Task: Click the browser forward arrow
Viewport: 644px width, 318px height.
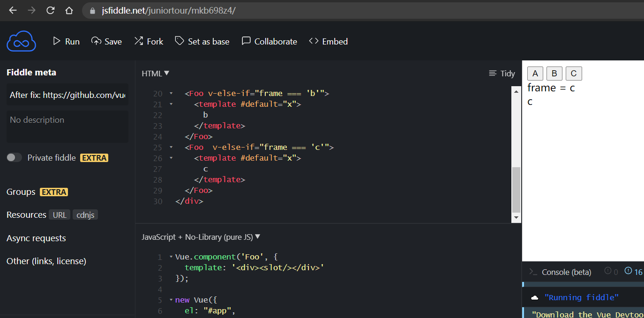Action: (31, 10)
